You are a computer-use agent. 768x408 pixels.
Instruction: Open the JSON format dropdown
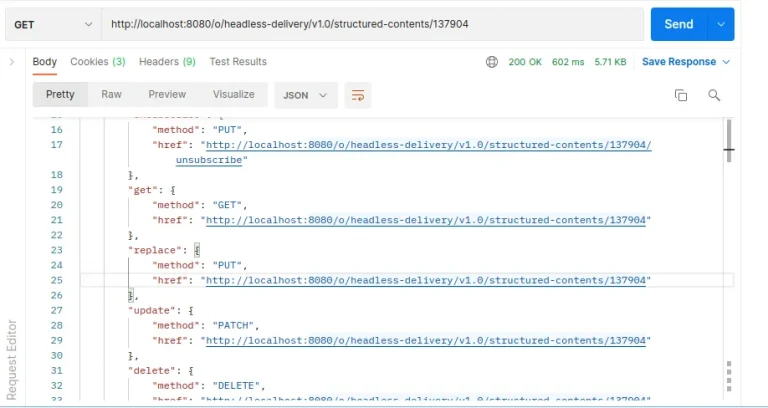coord(306,95)
